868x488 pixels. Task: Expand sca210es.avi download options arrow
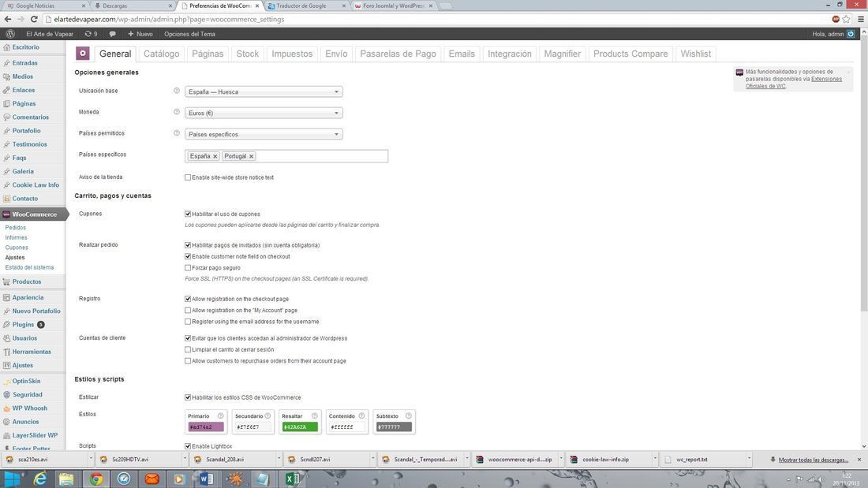click(91, 460)
